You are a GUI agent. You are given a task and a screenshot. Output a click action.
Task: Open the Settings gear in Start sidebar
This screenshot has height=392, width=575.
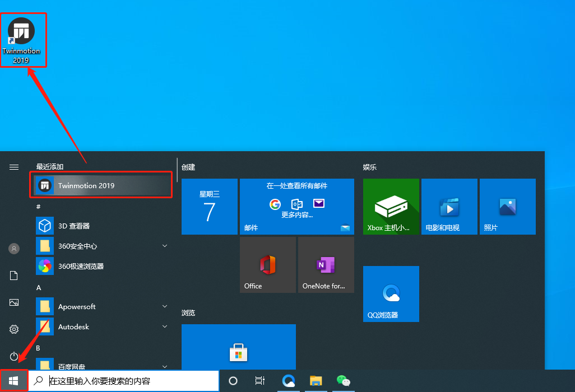click(14, 329)
